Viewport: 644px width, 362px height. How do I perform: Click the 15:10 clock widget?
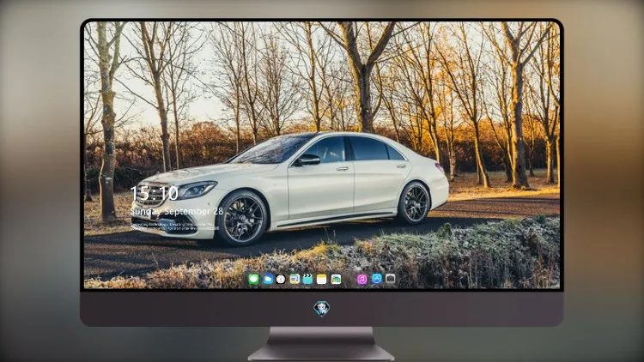(x=154, y=193)
